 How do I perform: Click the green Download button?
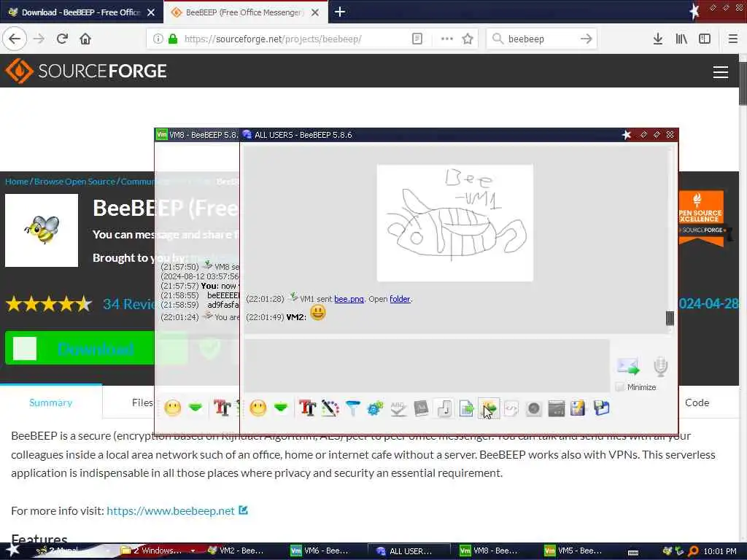tap(80, 348)
